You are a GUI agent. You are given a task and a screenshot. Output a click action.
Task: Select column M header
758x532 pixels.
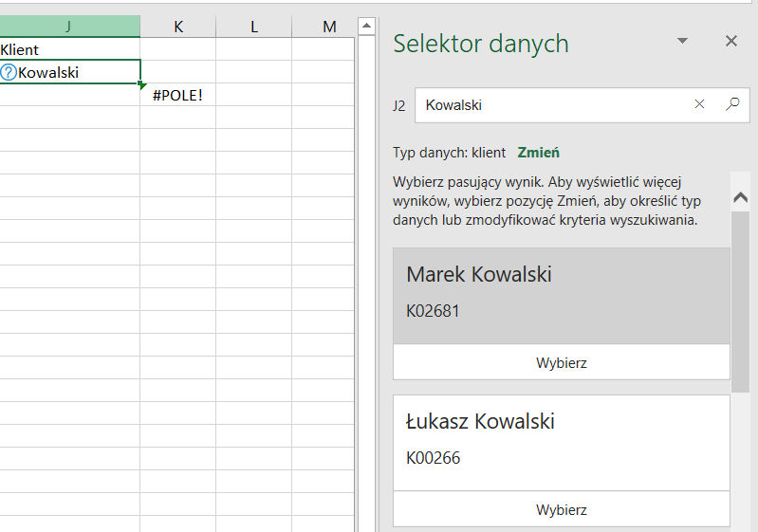click(328, 27)
